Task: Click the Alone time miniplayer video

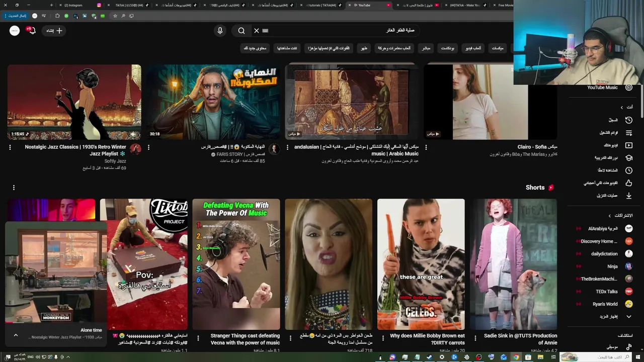Action: (x=56, y=272)
